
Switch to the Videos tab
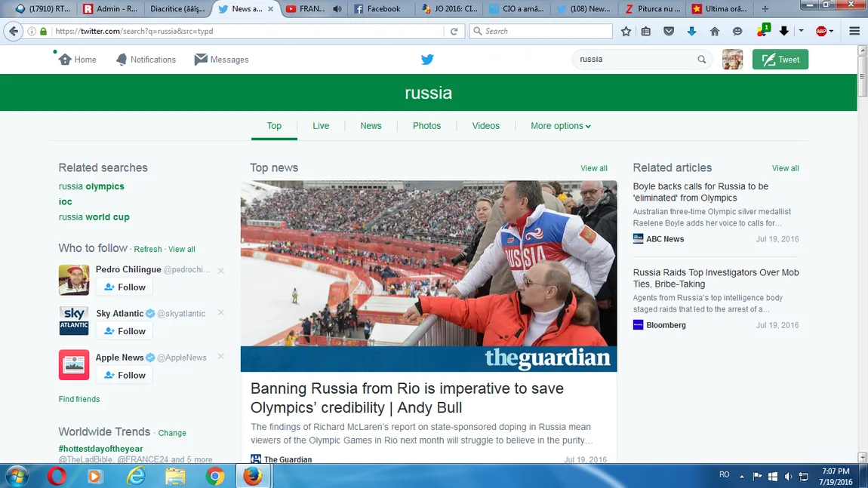(x=485, y=126)
